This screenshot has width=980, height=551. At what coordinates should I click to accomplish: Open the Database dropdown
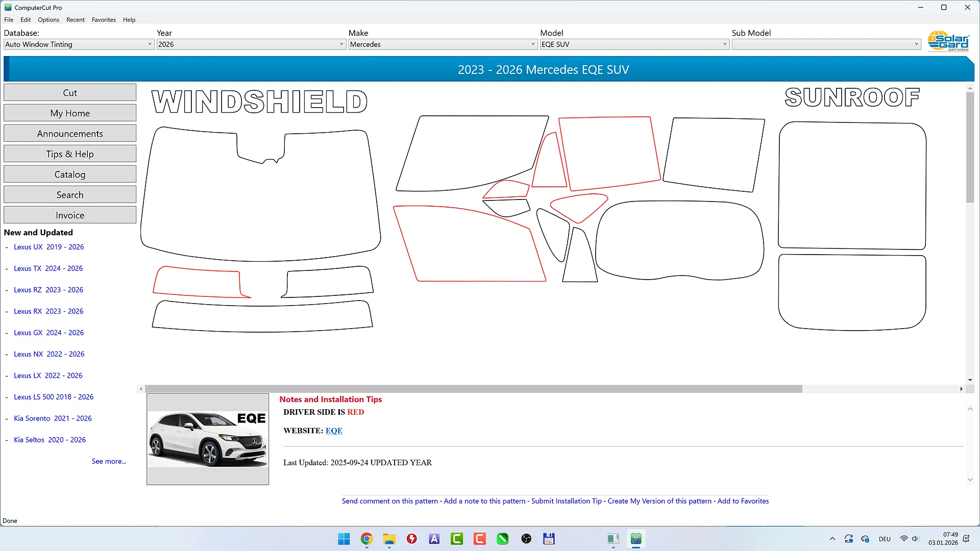(79, 44)
